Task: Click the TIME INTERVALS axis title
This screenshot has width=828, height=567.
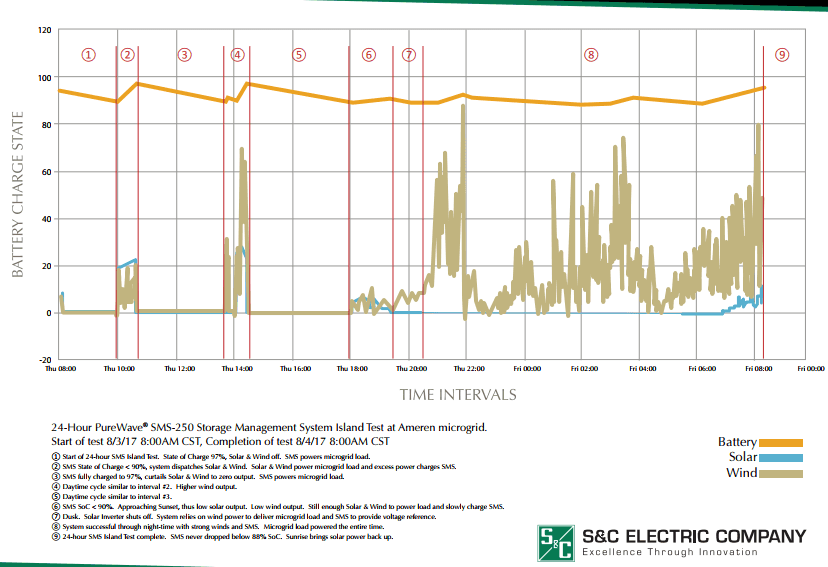Action: coord(458,394)
